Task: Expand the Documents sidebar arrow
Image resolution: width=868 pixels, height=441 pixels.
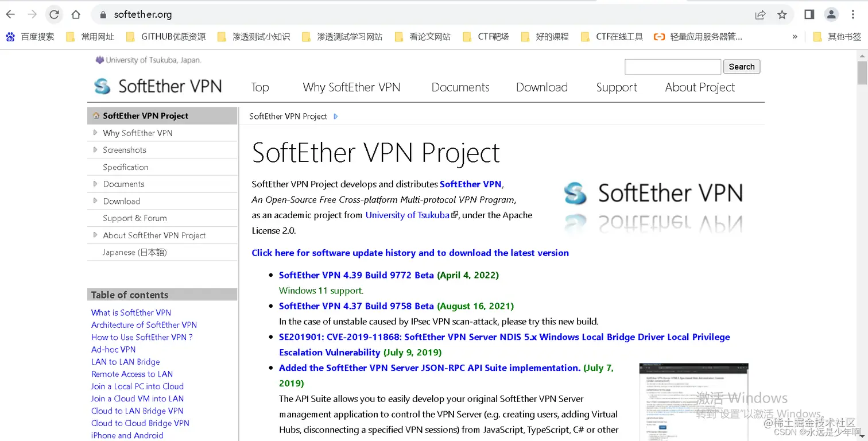Action: tap(95, 184)
